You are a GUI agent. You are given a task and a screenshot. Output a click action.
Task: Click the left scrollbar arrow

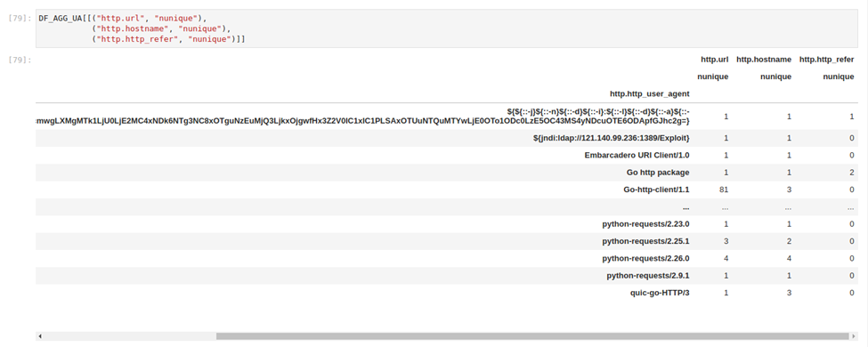pyautogui.click(x=40, y=336)
